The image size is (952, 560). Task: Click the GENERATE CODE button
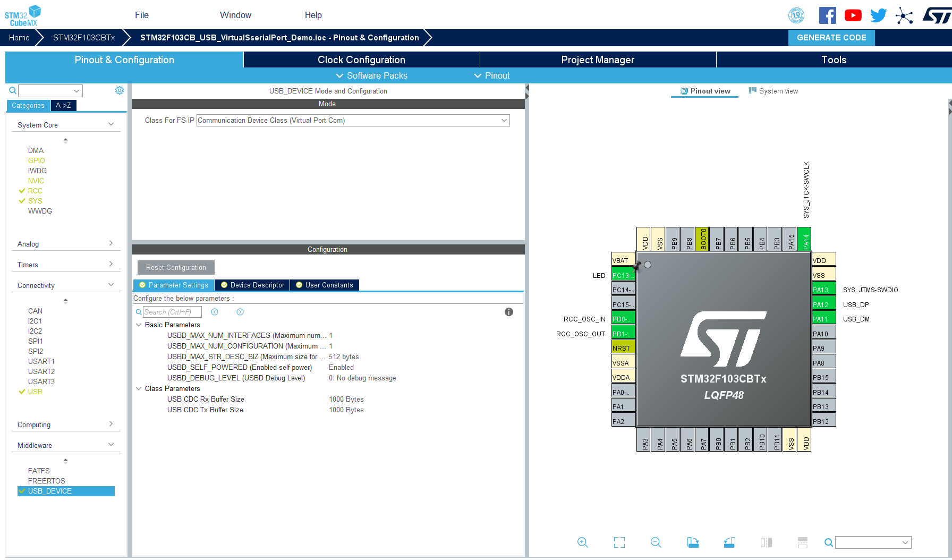pos(831,37)
